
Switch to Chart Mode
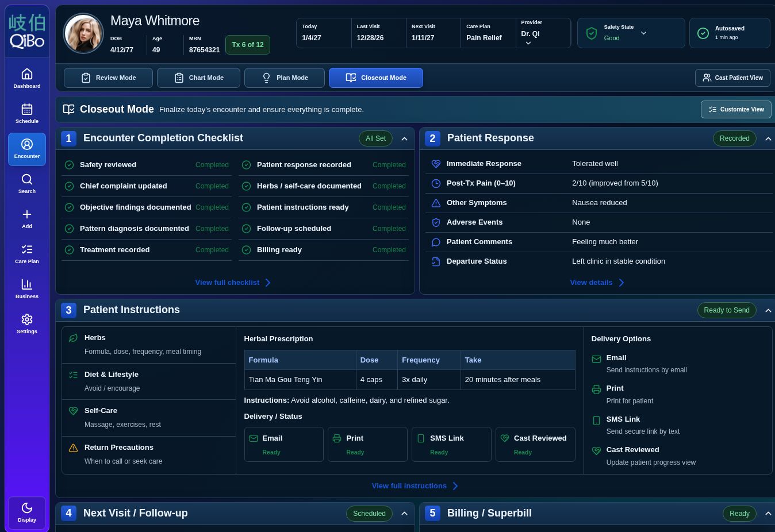[198, 78]
